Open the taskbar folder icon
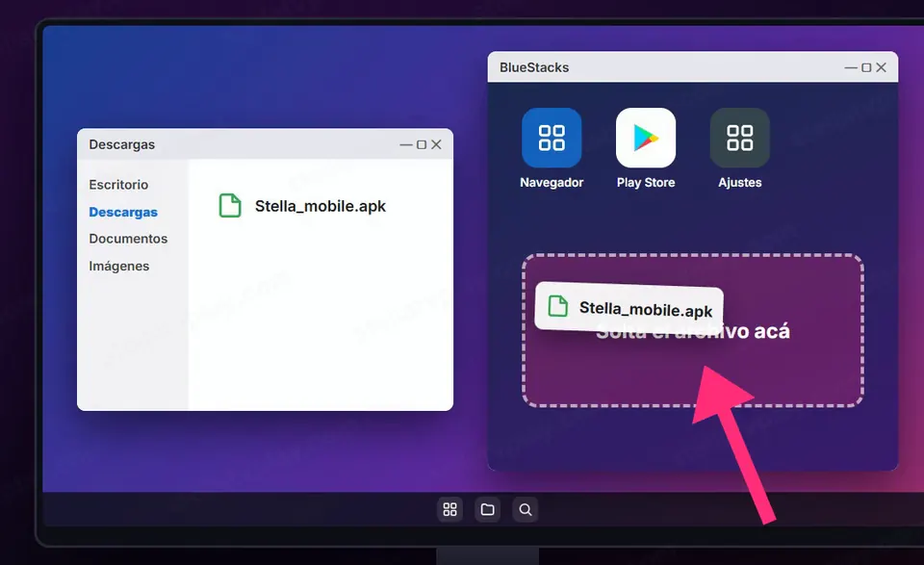This screenshot has height=565, width=924. 487,509
